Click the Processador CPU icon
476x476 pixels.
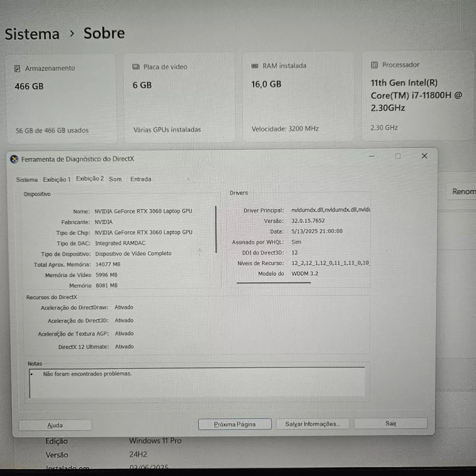374,65
